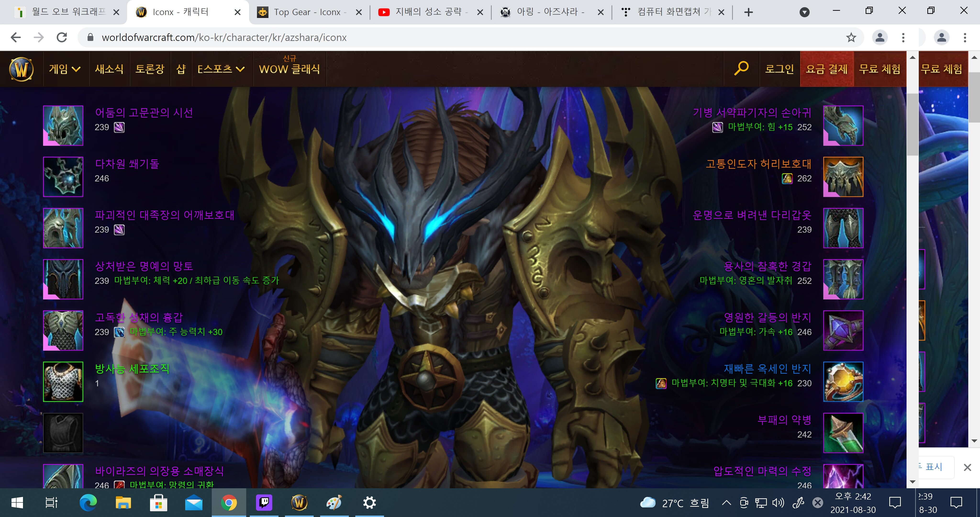Open File Explorer from the taskbar
This screenshot has width=980, height=517.
(x=123, y=503)
